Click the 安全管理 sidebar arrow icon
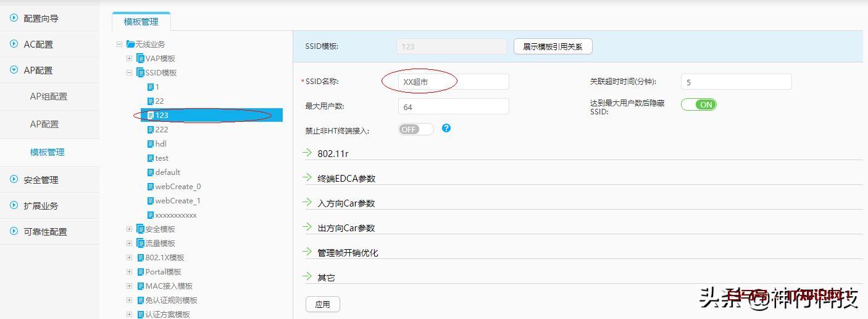 coord(14,179)
